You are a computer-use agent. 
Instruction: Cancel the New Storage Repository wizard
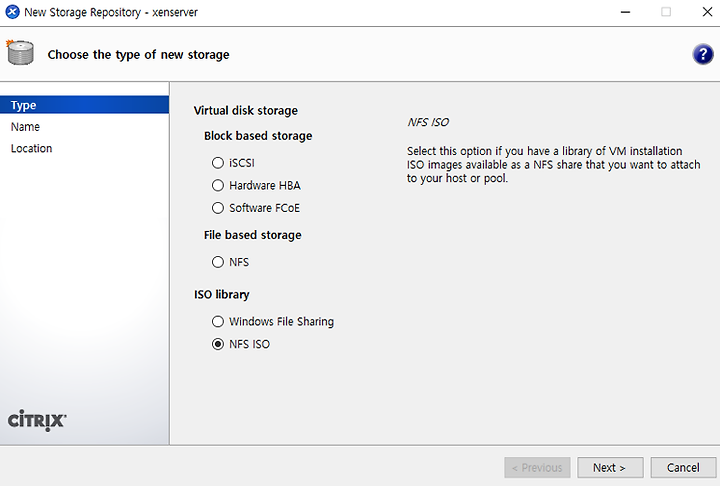(x=683, y=467)
